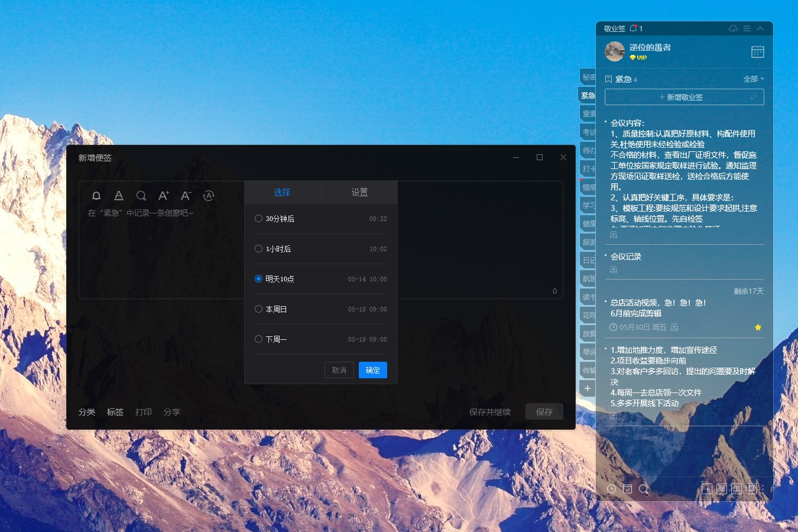Click the plus tab to add category
798x532 pixels.
click(587, 388)
